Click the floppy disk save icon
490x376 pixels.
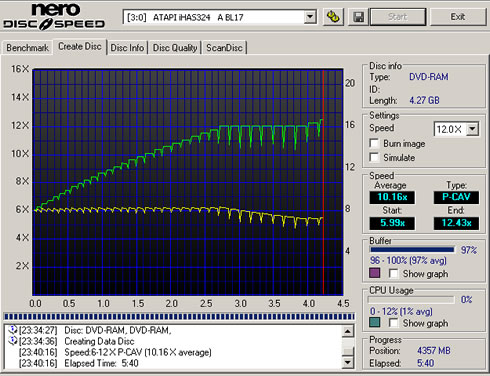point(358,17)
